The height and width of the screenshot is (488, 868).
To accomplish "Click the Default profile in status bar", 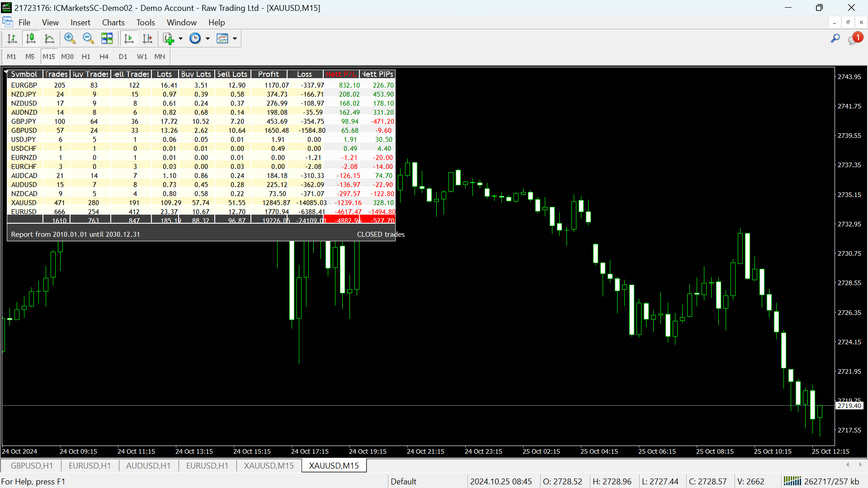I will click(404, 481).
